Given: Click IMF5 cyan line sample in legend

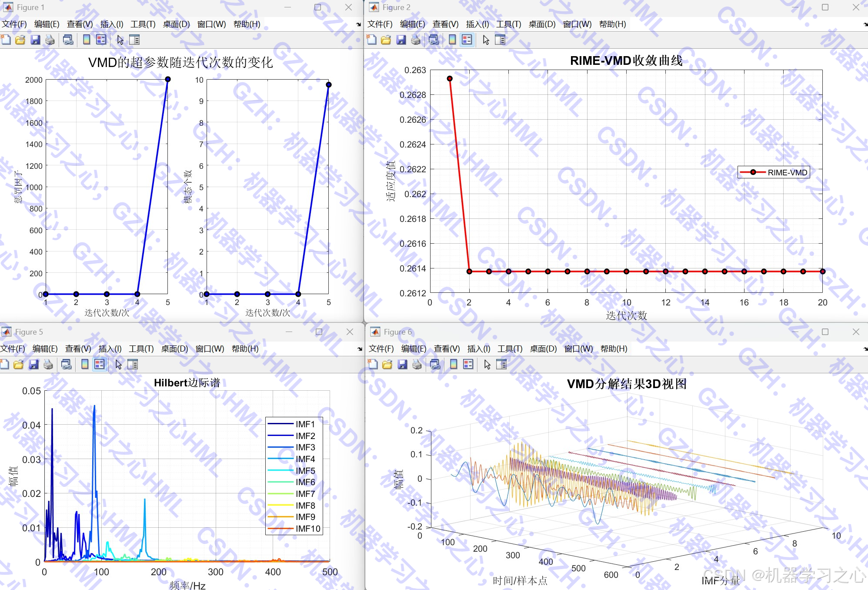Looking at the screenshot, I should [280, 471].
